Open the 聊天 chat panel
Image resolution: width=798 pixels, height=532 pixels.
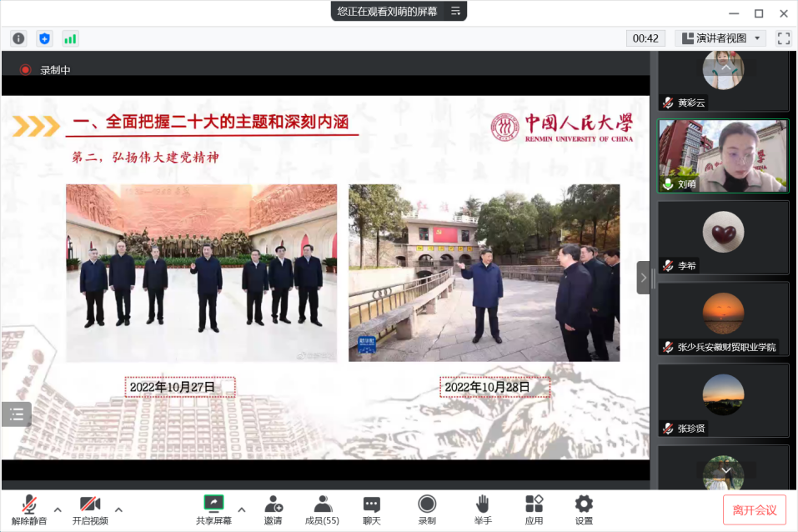tap(372, 509)
